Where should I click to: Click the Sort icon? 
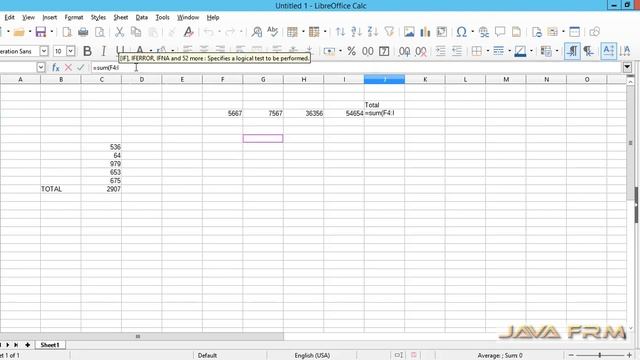point(340,32)
